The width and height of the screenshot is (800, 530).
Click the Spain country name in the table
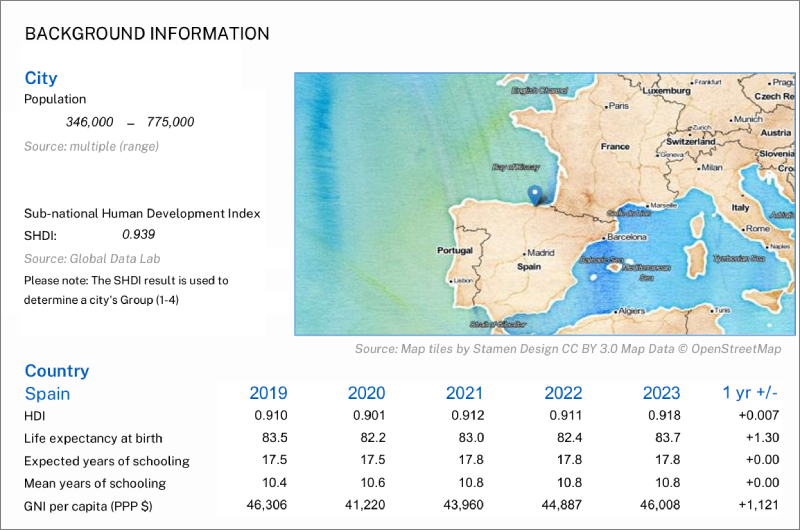[47, 393]
